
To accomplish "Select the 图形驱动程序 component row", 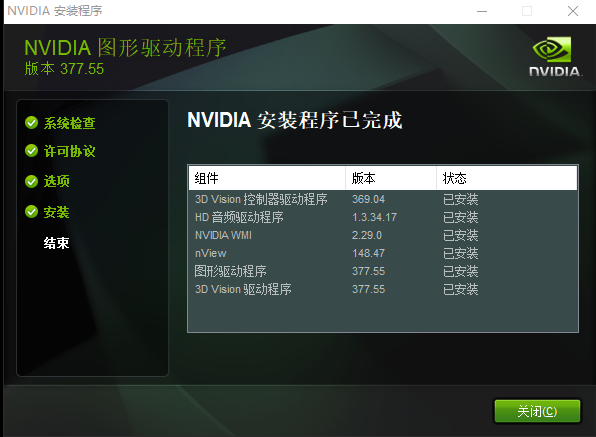I will coord(383,271).
